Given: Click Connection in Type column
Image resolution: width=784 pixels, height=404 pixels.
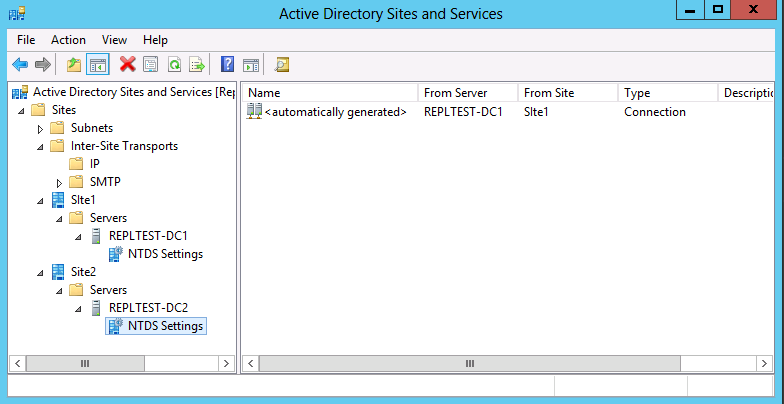Looking at the screenshot, I should (654, 112).
